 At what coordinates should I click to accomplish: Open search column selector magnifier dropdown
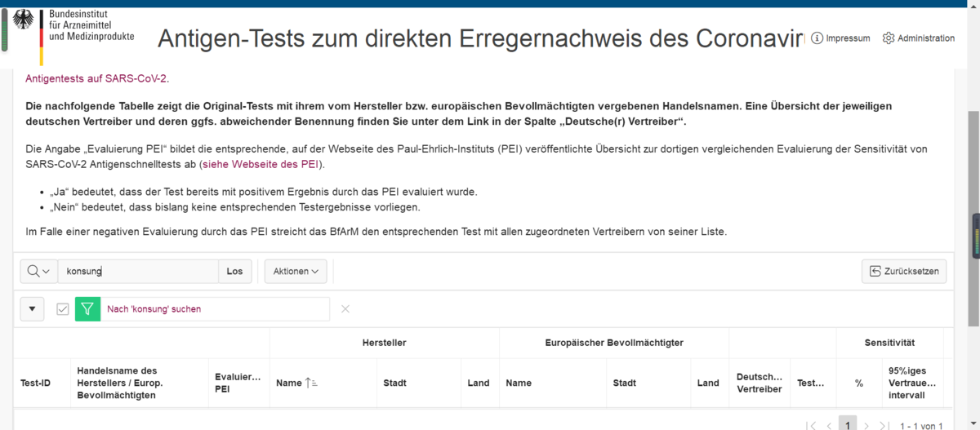pyautogui.click(x=38, y=271)
